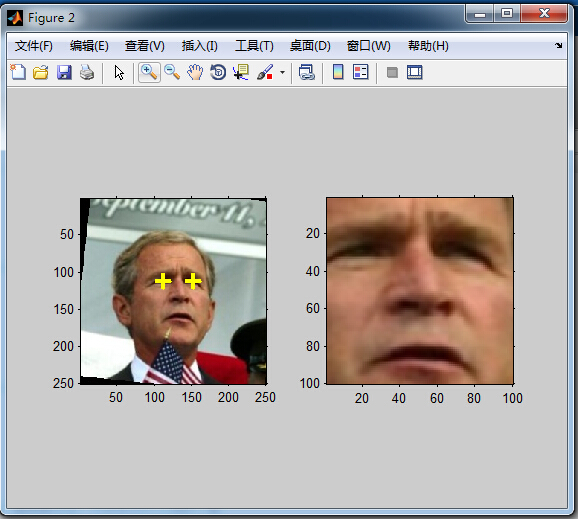Open the 文件(F) menu
This screenshot has width=578, height=519.
(34, 46)
